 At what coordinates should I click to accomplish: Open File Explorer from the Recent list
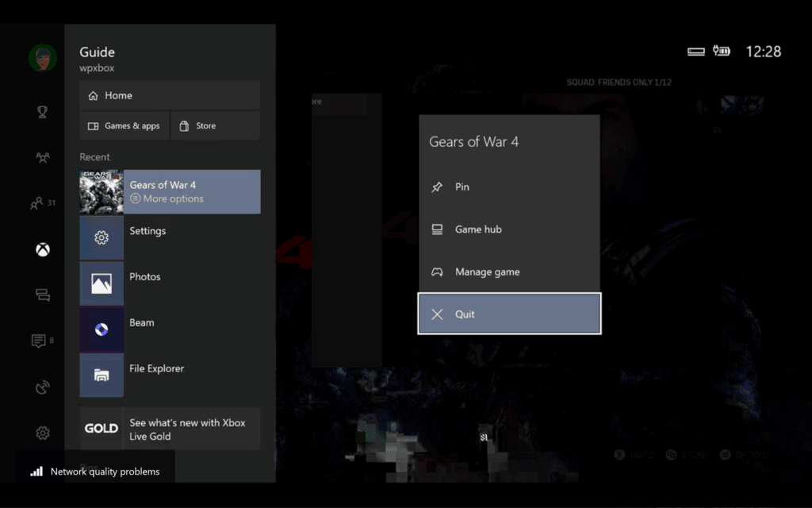tap(170, 375)
